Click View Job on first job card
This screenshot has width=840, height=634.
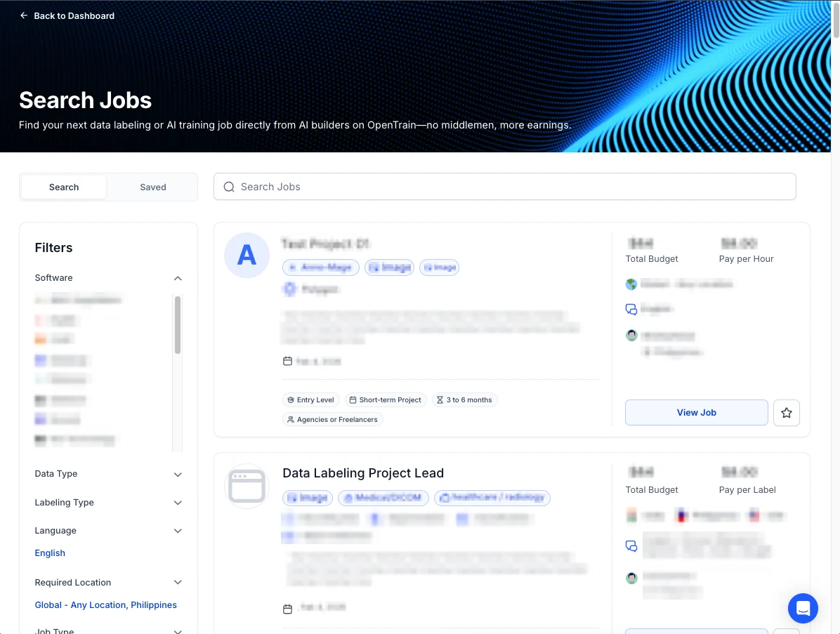[x=697, y=412]
